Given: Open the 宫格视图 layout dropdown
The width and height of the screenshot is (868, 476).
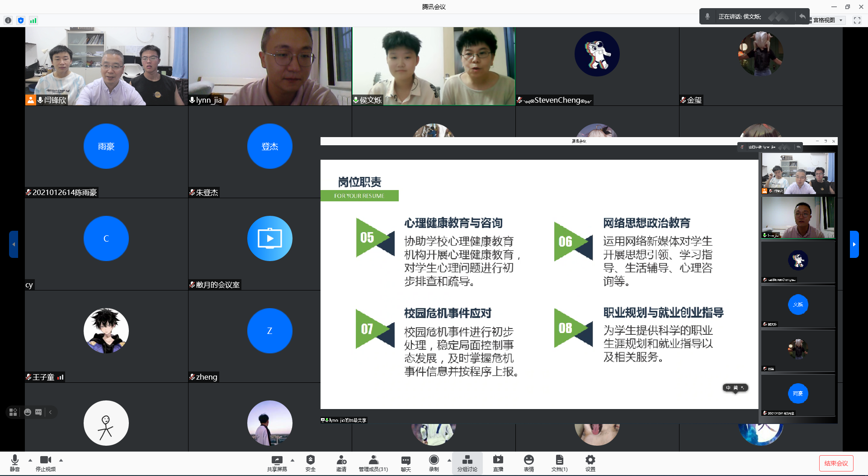Looking at the screenshot, I should 827,20.
